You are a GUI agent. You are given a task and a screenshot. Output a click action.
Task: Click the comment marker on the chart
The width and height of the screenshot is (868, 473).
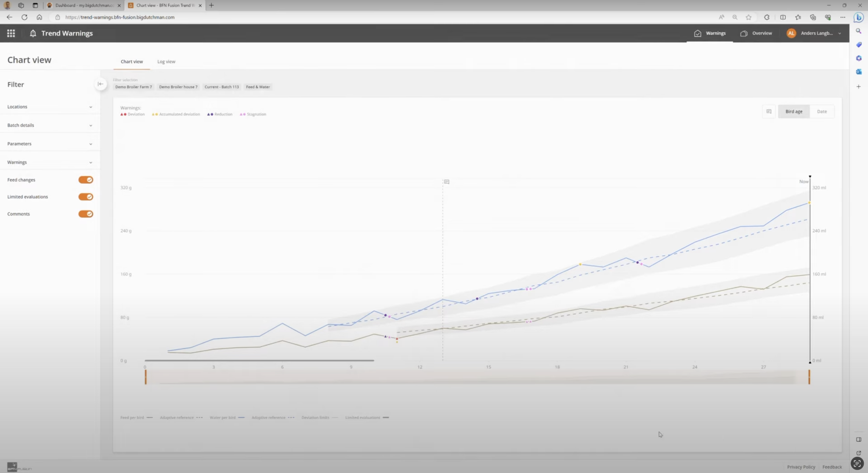tap(446, 182)
